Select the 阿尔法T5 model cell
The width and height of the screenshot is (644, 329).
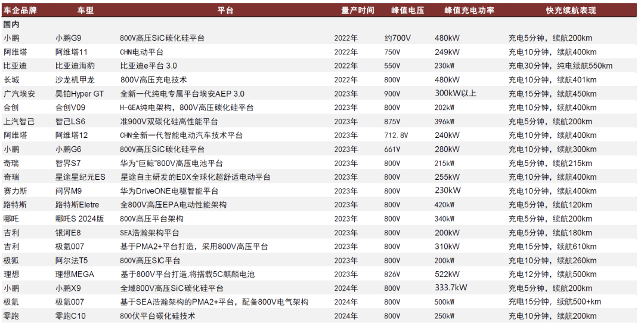pos(72,261)
